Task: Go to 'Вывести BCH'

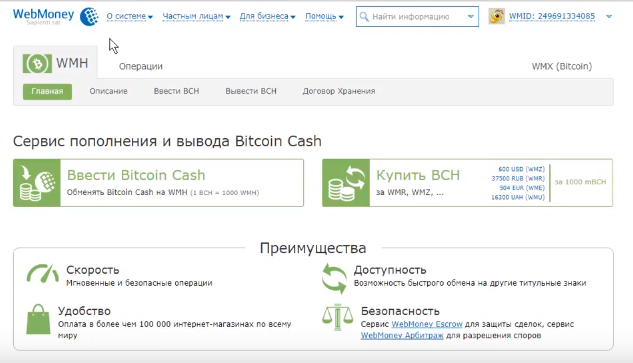Action: click(x=251, y=91)
